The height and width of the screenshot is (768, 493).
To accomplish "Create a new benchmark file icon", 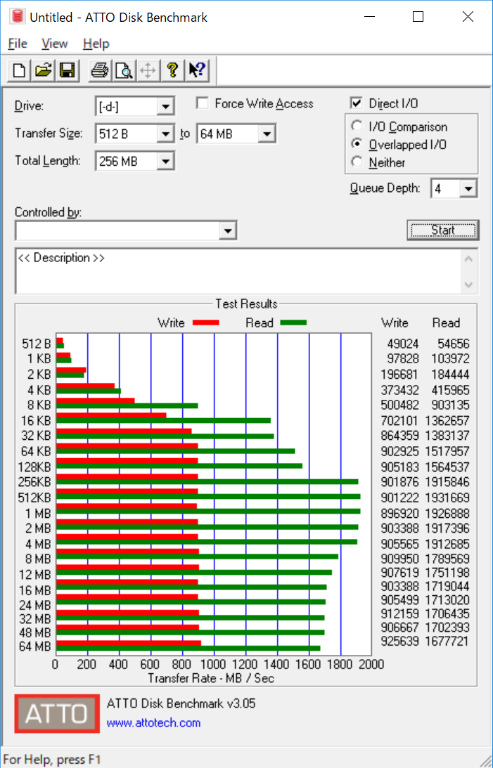I will coord(19,71).
